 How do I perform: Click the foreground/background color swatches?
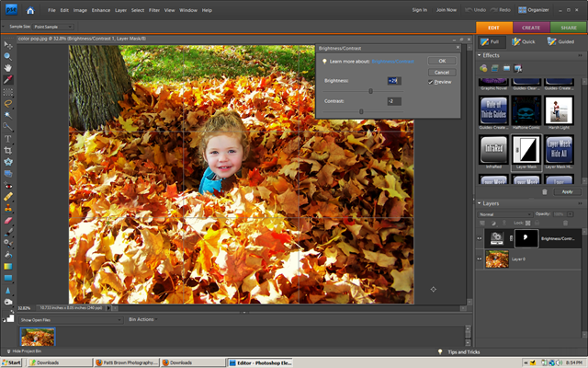pyautogui.click(x=8, y=318)
